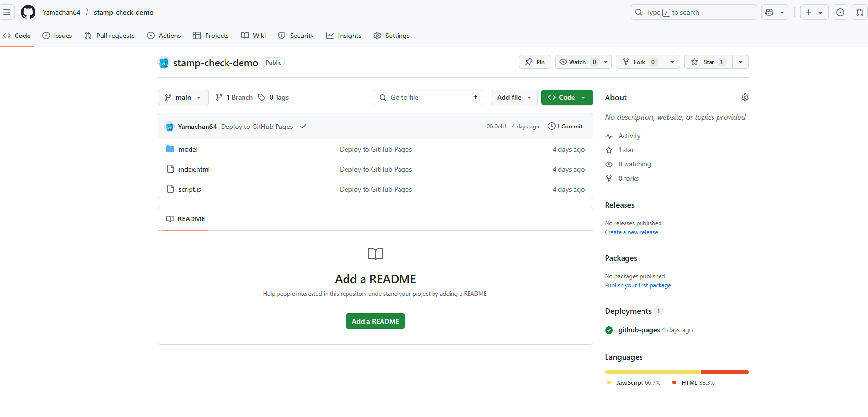Open stamp-check-demo breadcrumb link in the header
The image size is (868, 417).
coord(123,12)
